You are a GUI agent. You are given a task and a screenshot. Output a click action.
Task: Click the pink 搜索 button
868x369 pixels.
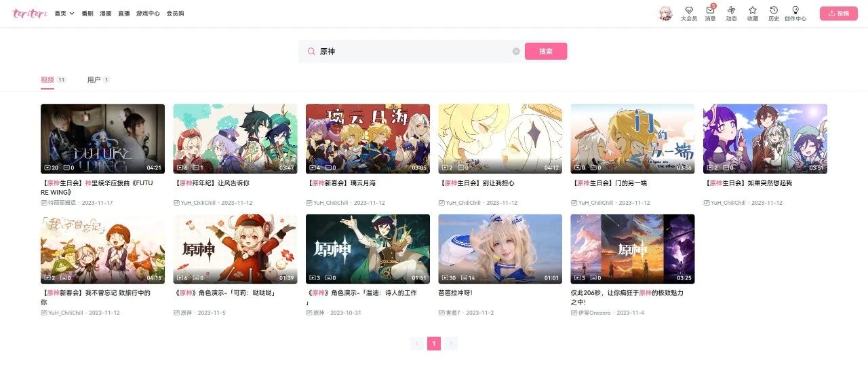(x=546, y=52)
